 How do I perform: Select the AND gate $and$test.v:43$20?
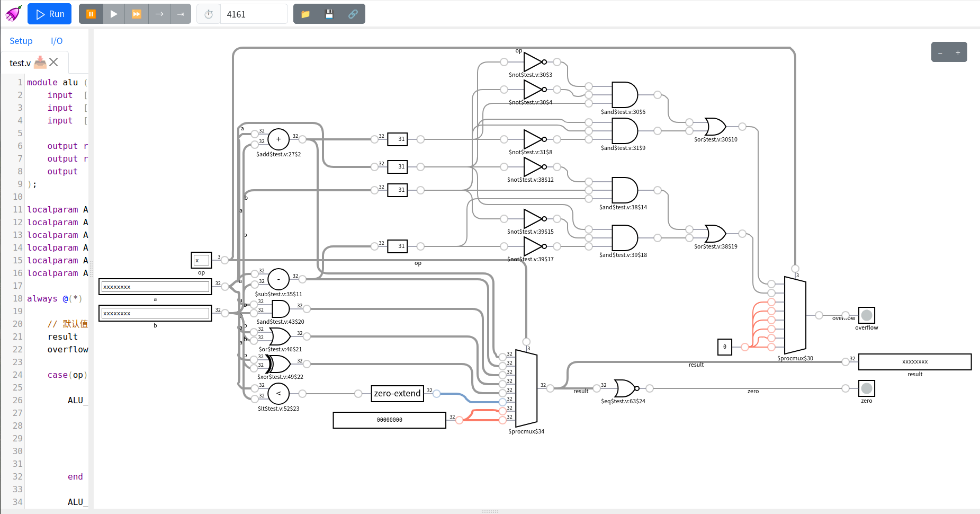point(280,309)
